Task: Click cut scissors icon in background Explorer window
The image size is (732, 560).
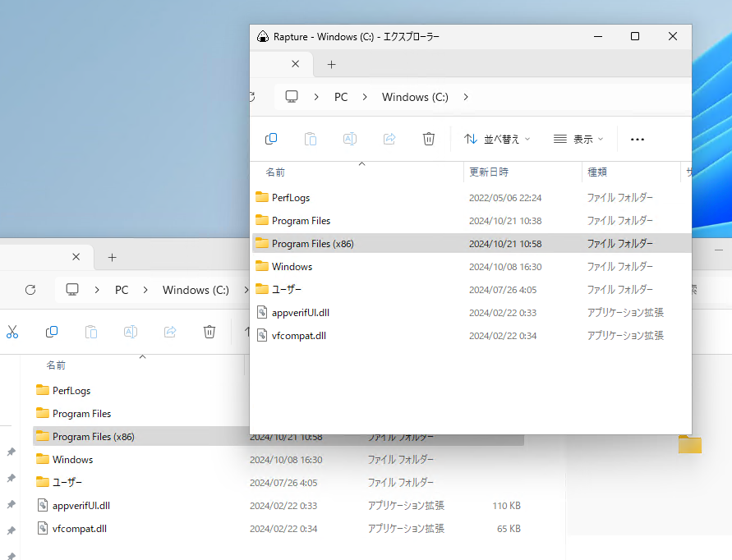Action: [x=12, y=332]
